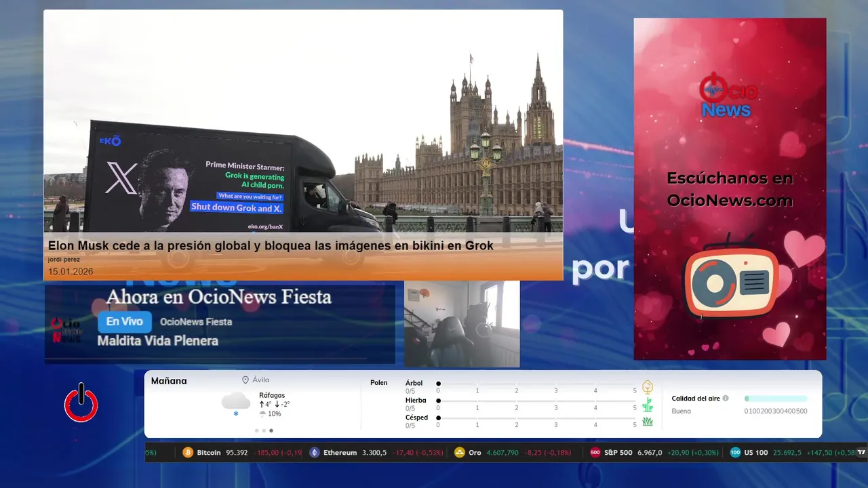Click the Maldita Vida Plenera track title
The width and height of the screenshot is (868, 488).
(158, 341)
